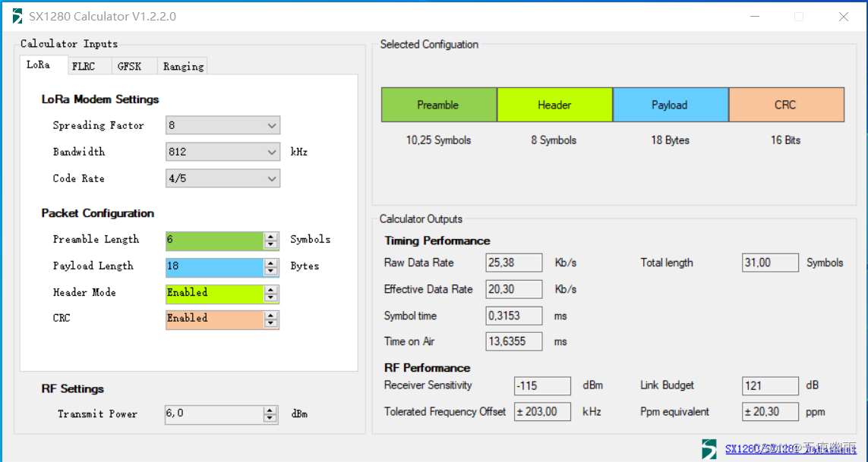Viewport: 868px width, 462px height.
Task: Click the '8 Symbols' label under Header
Action: [x=554, y=140]
